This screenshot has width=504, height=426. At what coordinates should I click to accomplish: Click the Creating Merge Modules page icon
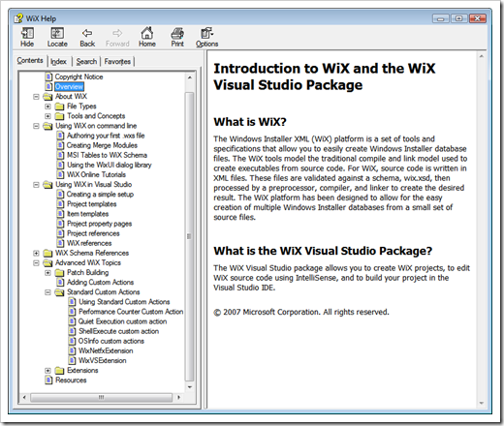point(60,145)
